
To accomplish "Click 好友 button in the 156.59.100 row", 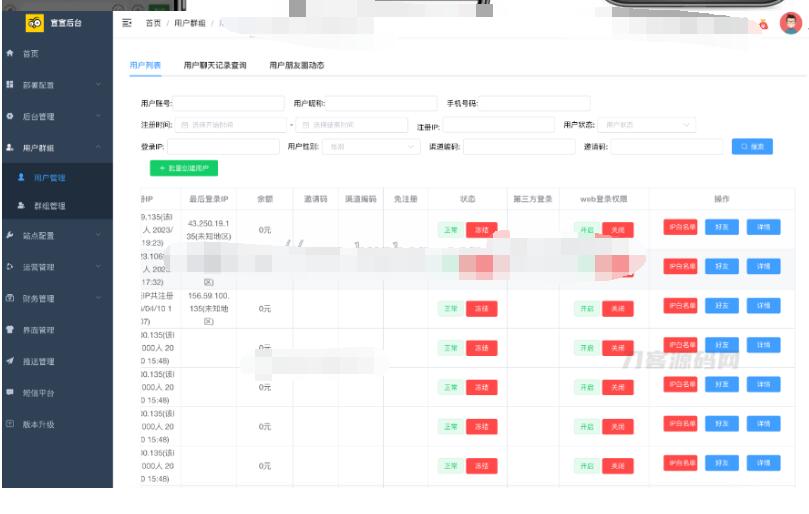I will pos(721,306).
